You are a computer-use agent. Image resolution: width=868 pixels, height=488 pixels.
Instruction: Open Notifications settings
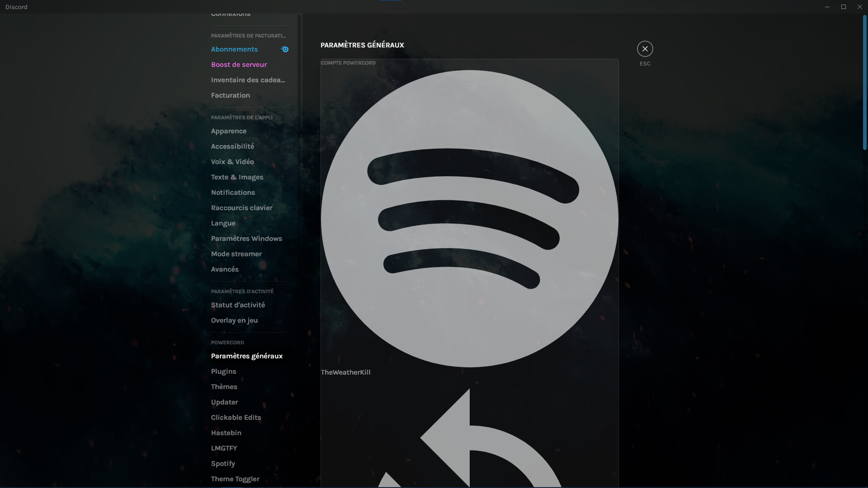point(250,192)
